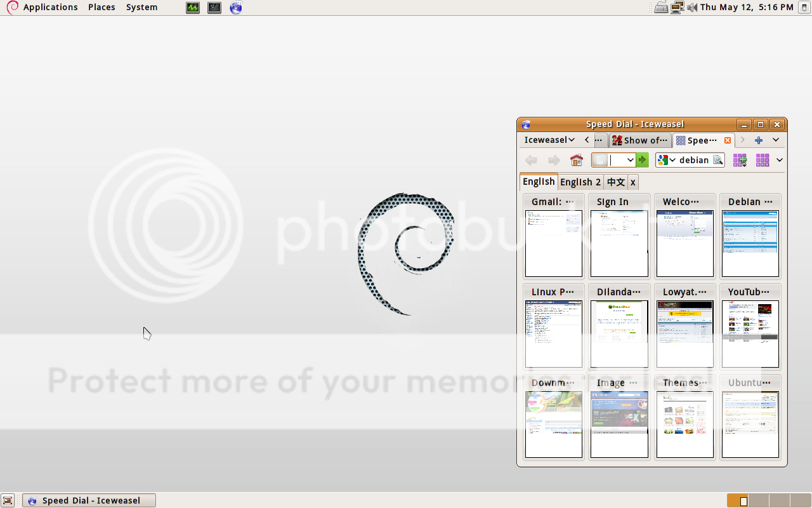Click the Home button in browser toolbar
This screenshot has width=812, height=508.
click(576, 160)
